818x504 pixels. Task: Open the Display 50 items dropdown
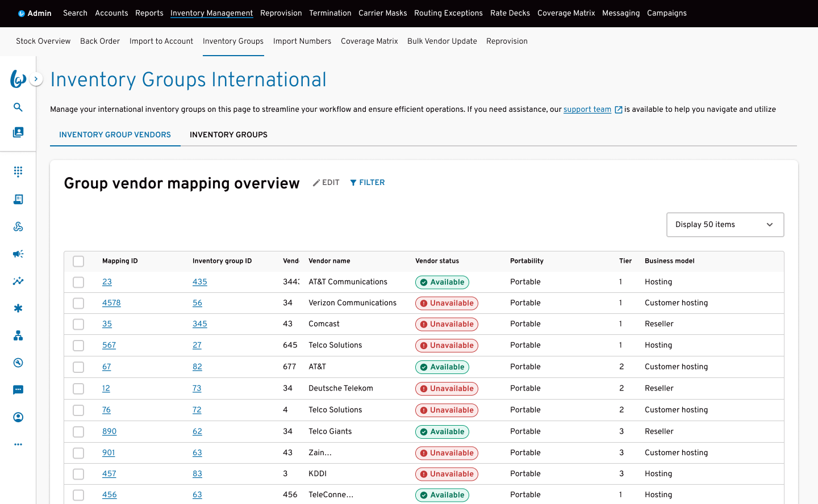pyautogui.click(x=725, y=225)
